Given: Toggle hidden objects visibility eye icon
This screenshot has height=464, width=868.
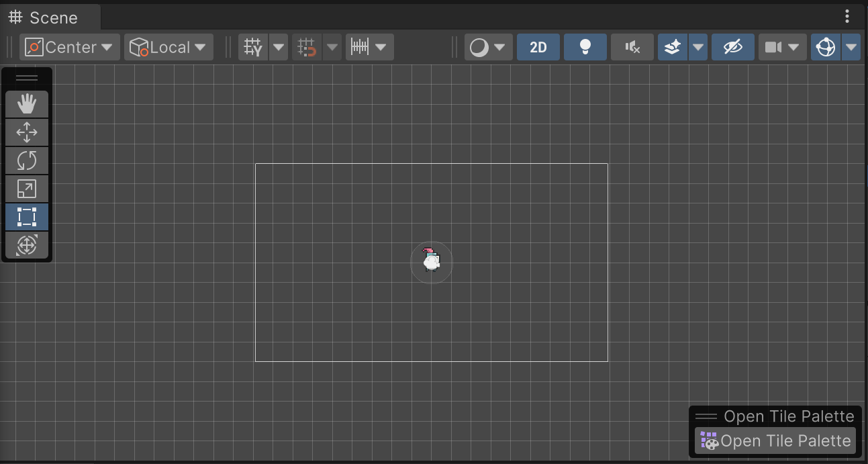Looking at the screenshot, I should point(733,47).
